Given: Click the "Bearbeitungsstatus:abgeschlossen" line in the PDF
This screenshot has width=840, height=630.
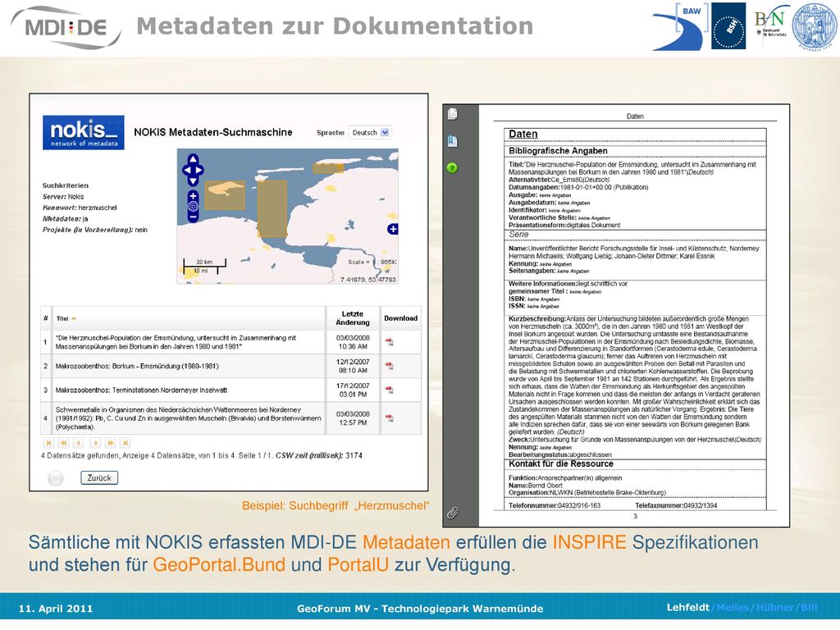Looking at the screenshot, I should 559,454.
